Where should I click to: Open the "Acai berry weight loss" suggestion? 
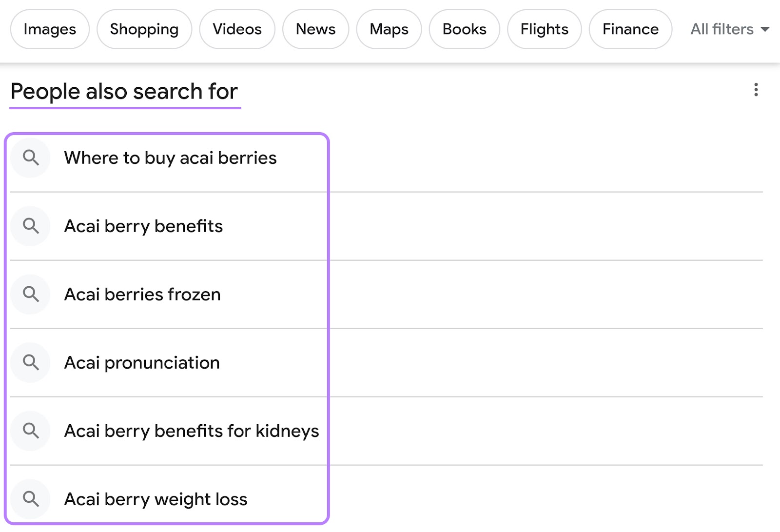[x=156, y=499]
